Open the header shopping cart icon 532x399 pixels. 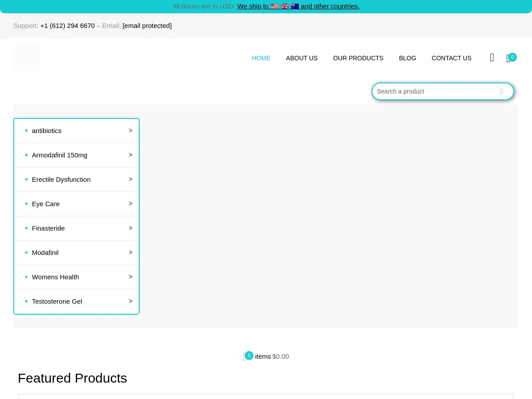coord(509,58)
